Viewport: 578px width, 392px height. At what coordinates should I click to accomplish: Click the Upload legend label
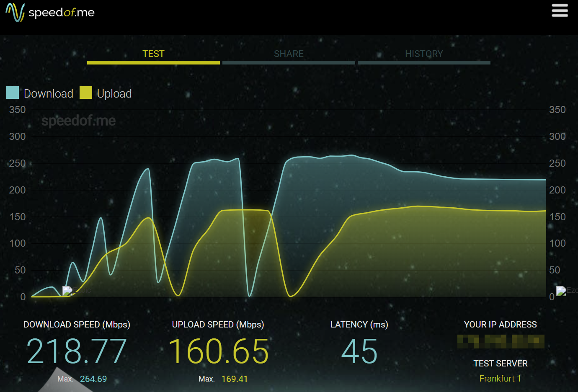[x=114, y=93]
